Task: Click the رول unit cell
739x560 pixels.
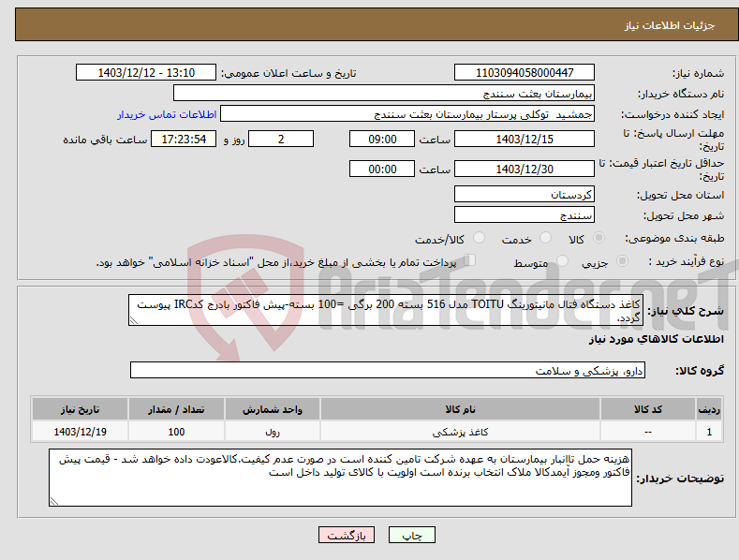Action: pos(273,432)
